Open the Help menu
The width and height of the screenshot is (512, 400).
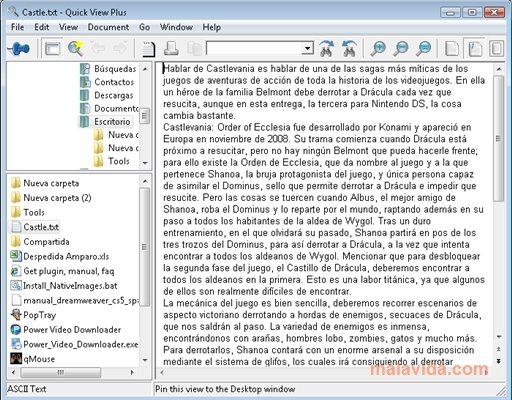[x=212, y=27]
